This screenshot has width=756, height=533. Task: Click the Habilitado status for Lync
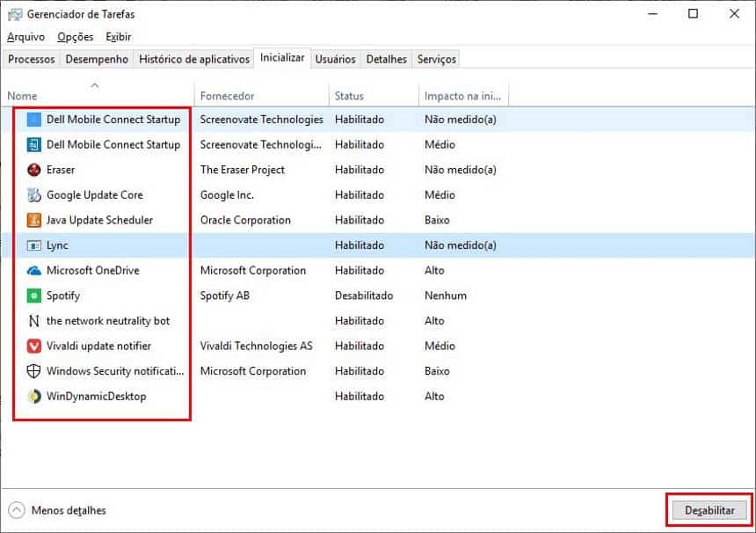(x=360, y=245)
